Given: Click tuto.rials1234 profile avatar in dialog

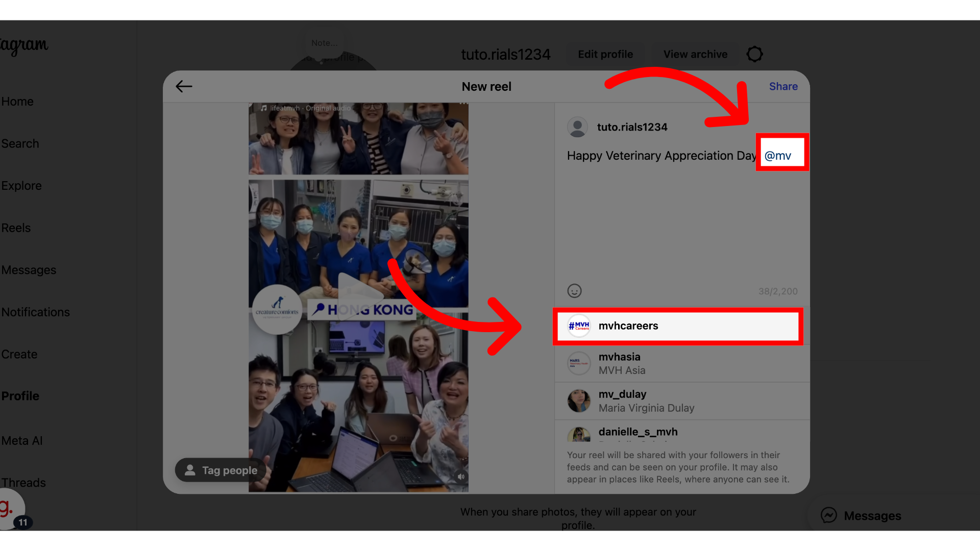Looking at the screenshot, I should pos(577,127).
